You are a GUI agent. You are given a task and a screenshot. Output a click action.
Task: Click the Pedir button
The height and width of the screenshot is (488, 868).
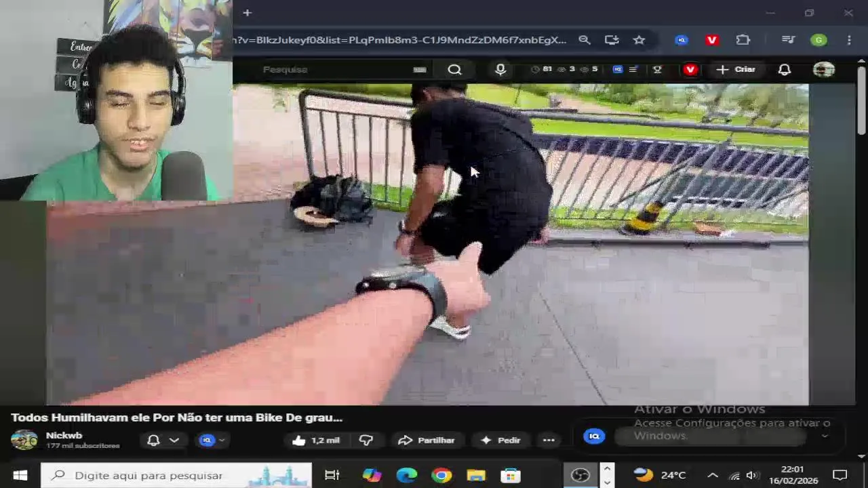click(500, 440)
